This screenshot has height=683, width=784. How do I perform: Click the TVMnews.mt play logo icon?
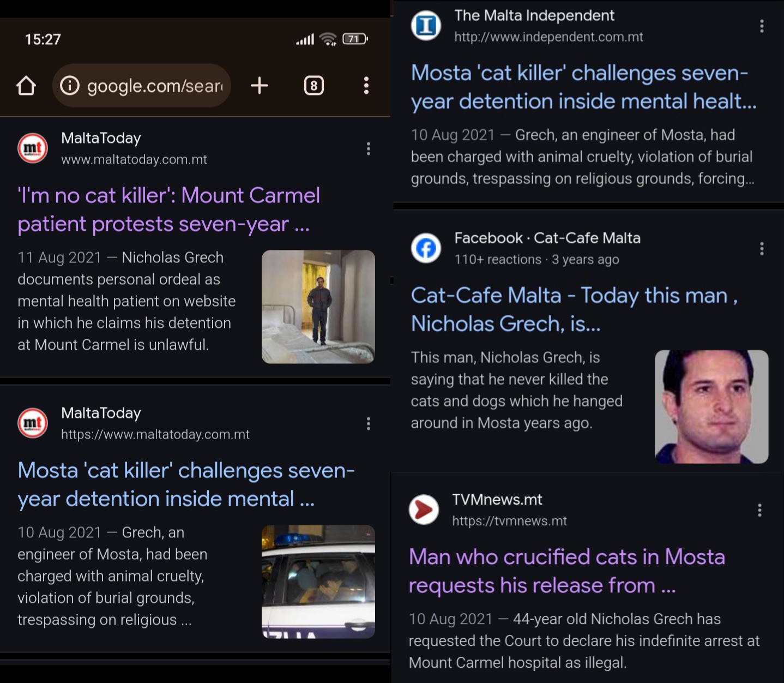424,510
